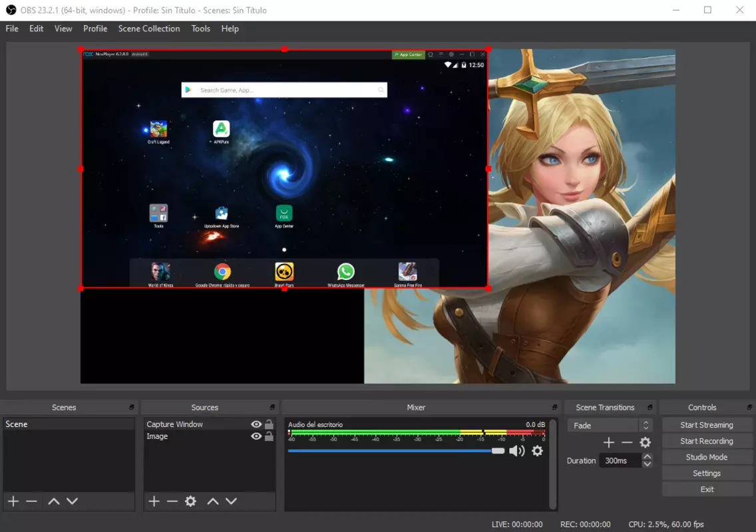Select Image source row
Screen dimensions: 756x532
click(210, 436)
